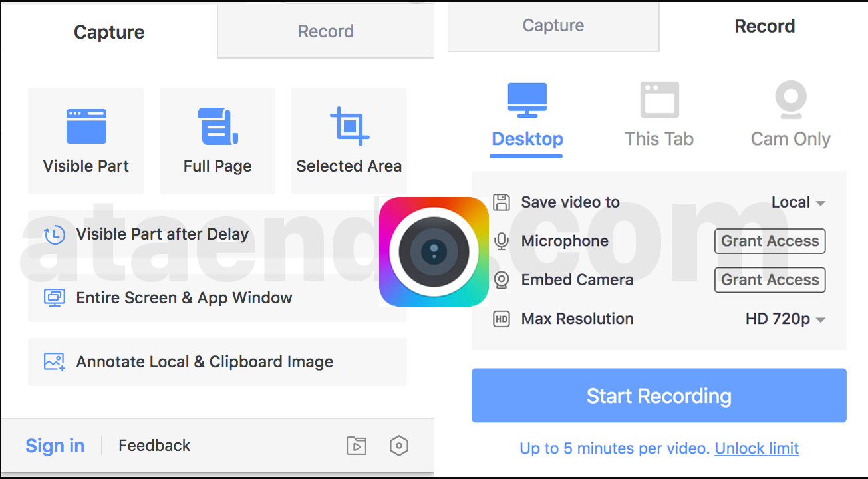868x479 pixels.
Task: Open the Save video to Local dropdown
Action: [798, 202]
